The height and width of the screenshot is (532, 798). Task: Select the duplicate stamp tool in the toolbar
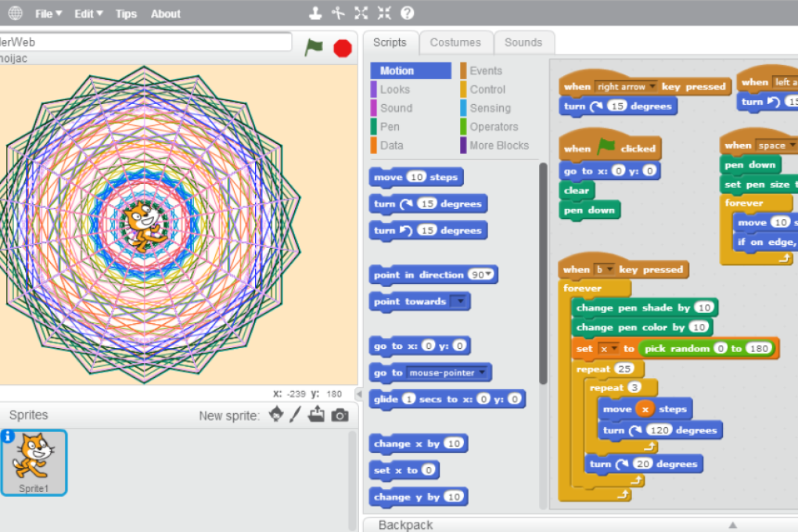click(315, 13)
